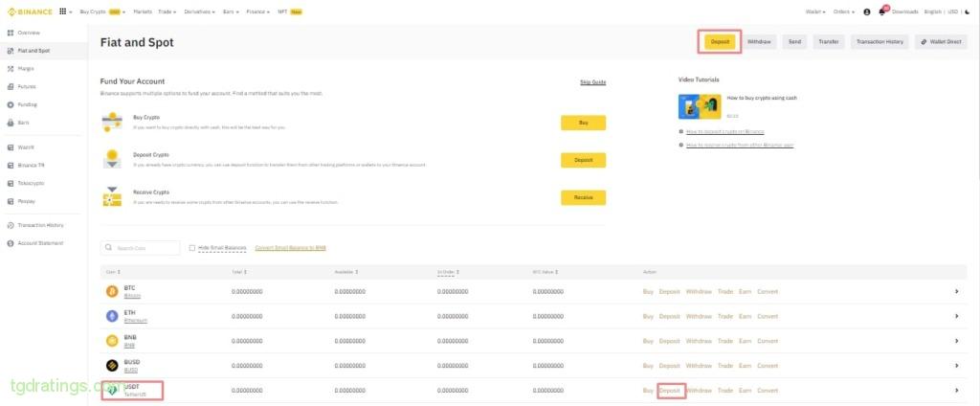Click Convert link in the BNB row
The height and width of the screenshot is (406, 980).
coord(768,341)
